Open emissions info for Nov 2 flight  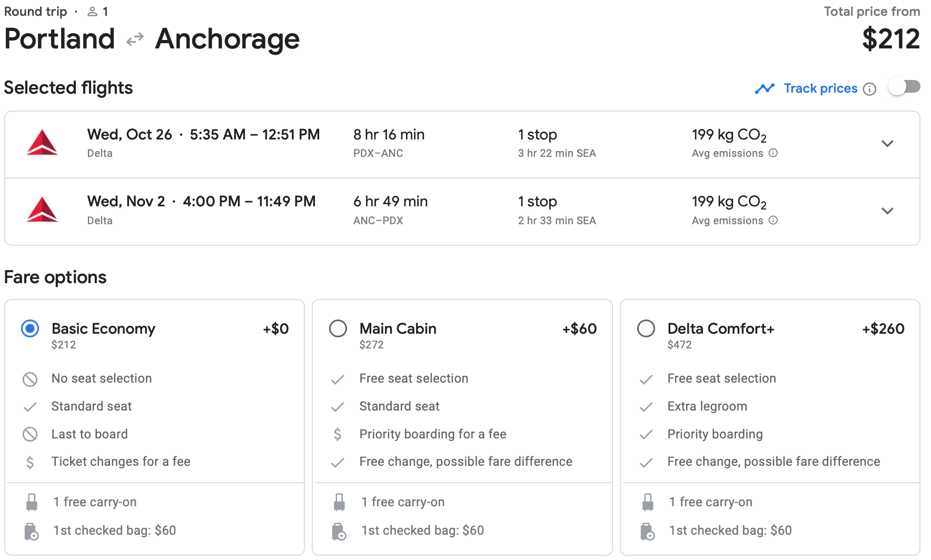[x=773, y=221]
